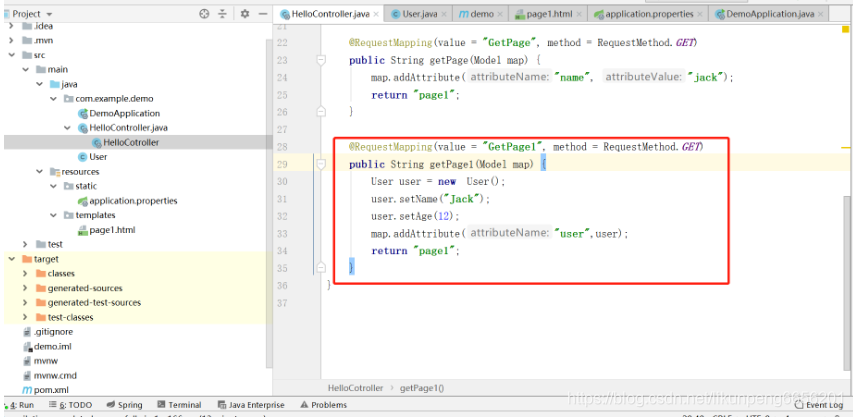Collapse the java folder
Screen dimensions: 853x417
(39, 84)
